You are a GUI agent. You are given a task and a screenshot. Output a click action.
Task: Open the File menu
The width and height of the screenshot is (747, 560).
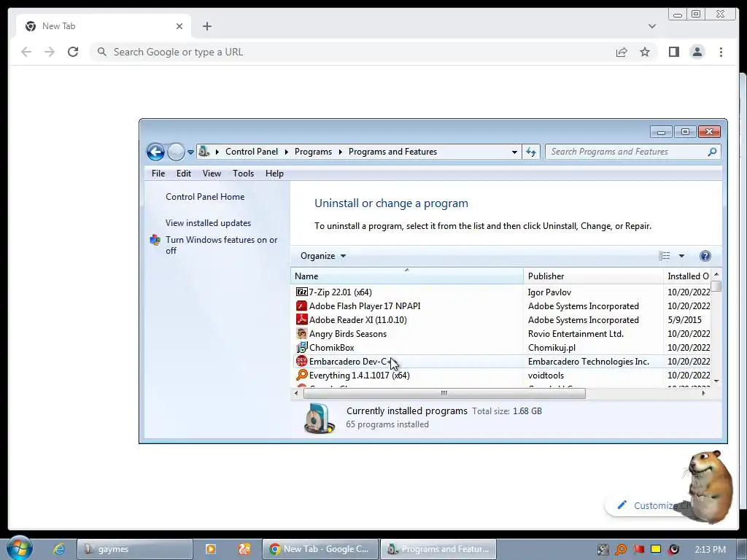tap(158, 174)
